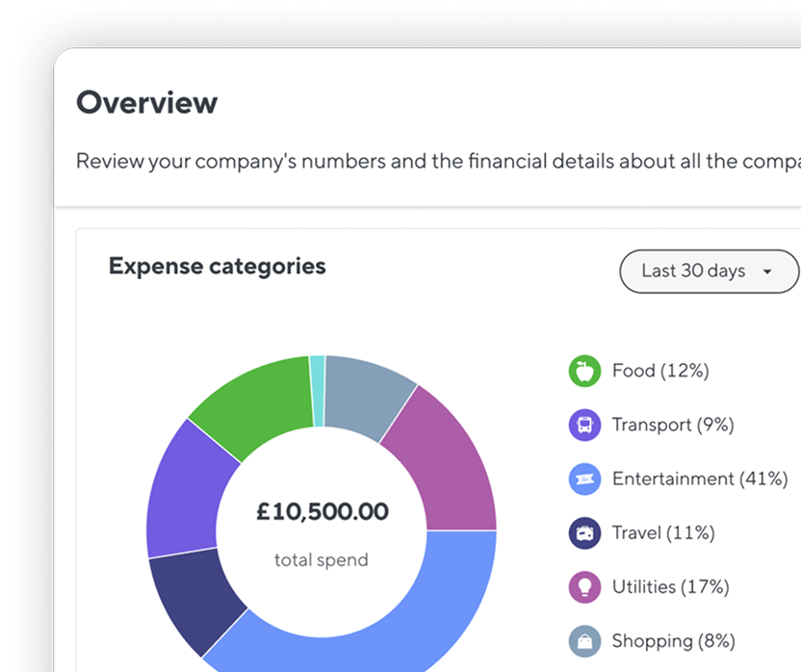Click the dropdown arrow beside Last 30 days
801x672 pixels.
tap(767, 271)
